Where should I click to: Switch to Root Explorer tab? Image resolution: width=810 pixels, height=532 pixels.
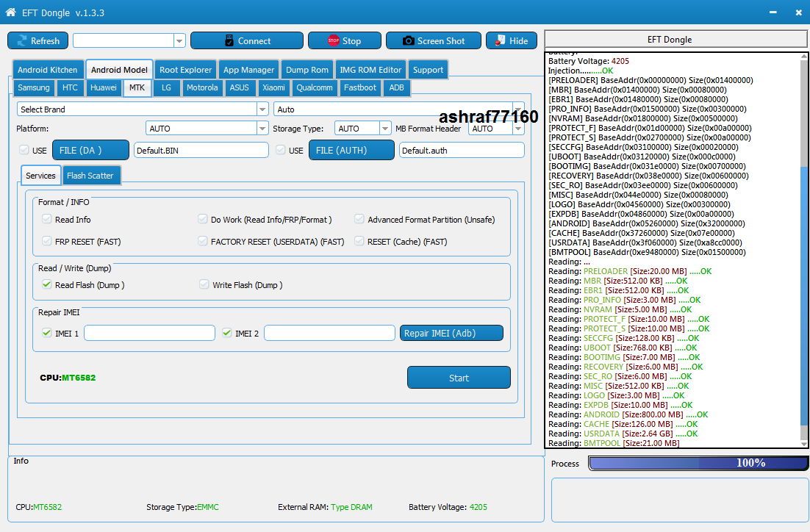(x=185, y=70)
